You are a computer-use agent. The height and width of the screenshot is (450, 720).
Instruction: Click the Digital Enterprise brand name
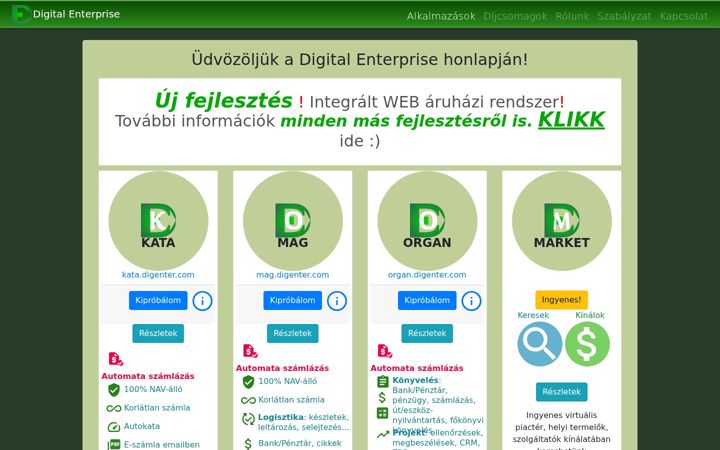click(76, 14)
